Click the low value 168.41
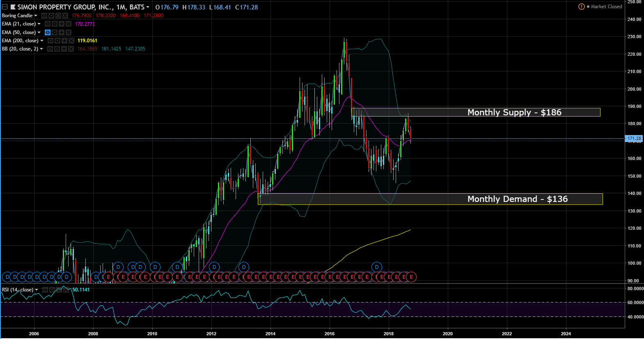Viewport: 644px width, 339px height. (222, 7)
